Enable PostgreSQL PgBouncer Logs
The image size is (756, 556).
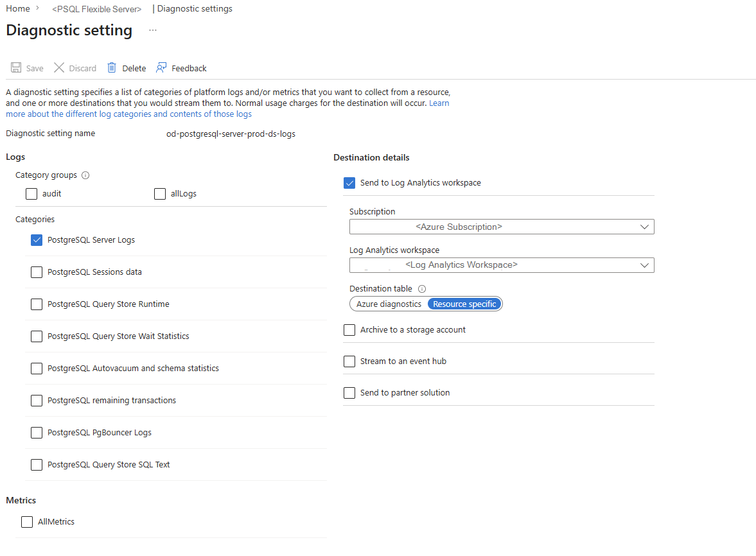[x=37, y=433]
